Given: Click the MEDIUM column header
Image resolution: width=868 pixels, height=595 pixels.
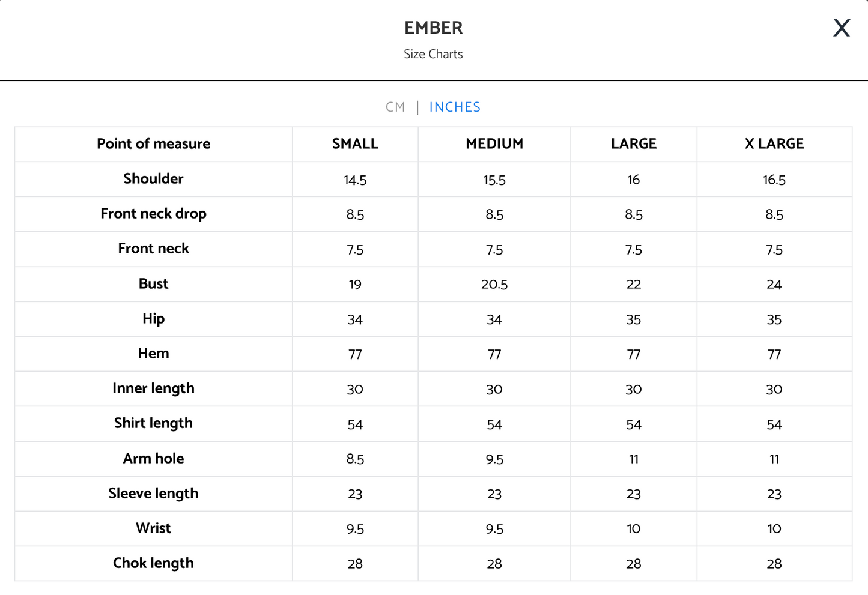Looking at the screenshot, I should pyautogui.click(x=494, y=144).
